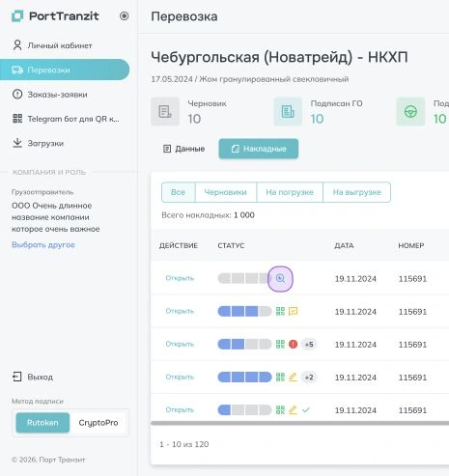Image resolution: width=449 pixels, height=476 pixels.
Task: Click the Выход exit door icon
Action: click(17, 377)
